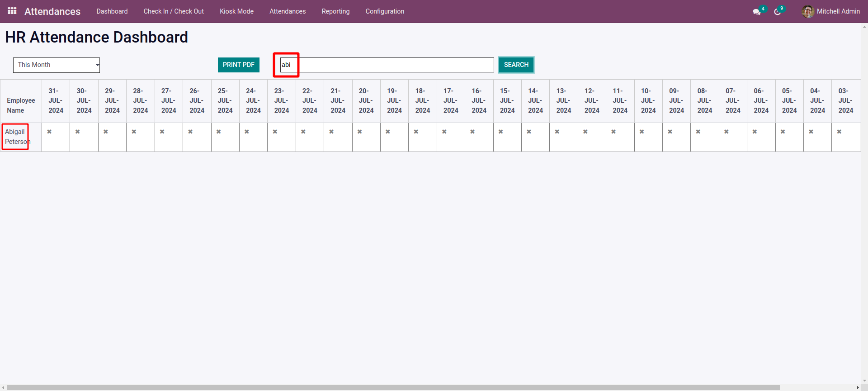Image resolution: width=868 pixels, height=391 pixels.
Task: Open the apps grid menu icon
Action: (12, 11)
